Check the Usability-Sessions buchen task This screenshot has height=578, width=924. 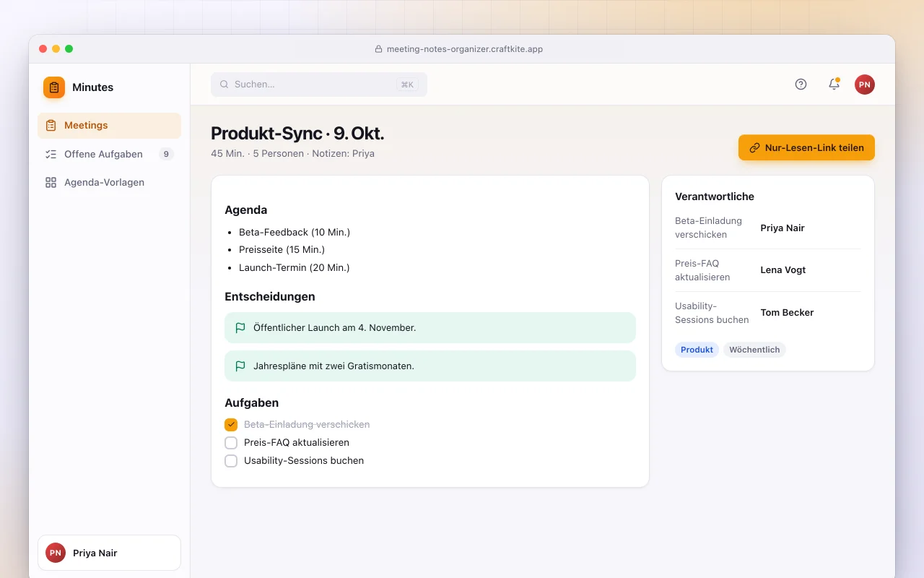coord(231,461)
